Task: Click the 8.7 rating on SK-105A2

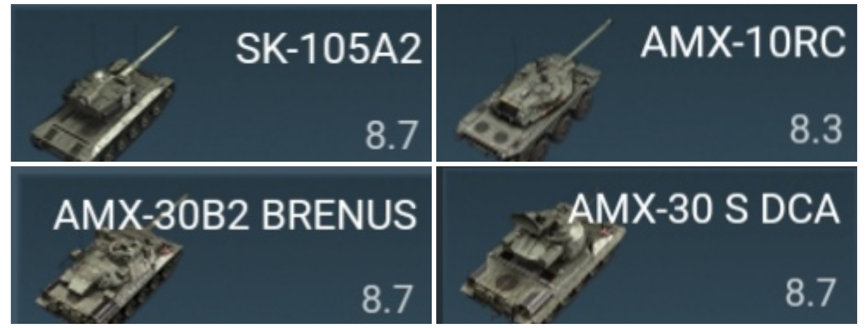Action: (x=391, y=135)
